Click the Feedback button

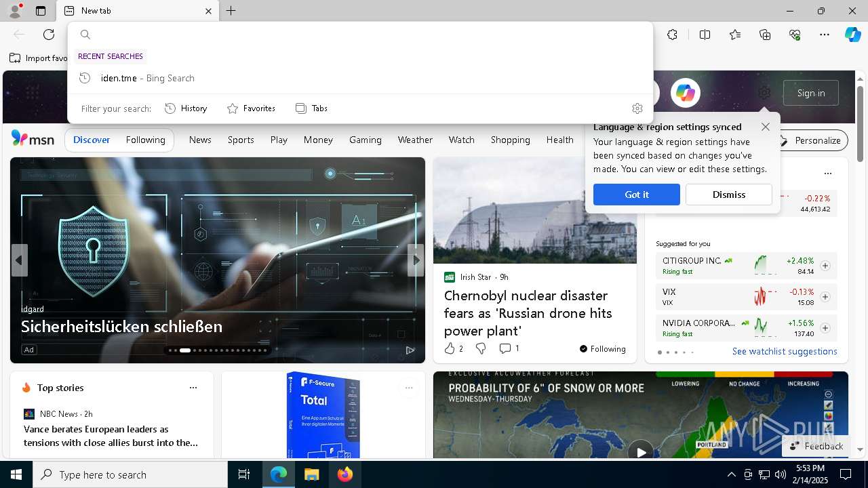click(816, 446)
